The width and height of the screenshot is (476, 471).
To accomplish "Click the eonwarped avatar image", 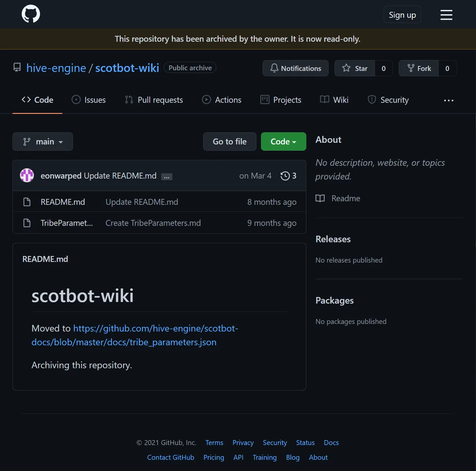I will (x=27, y=175).
